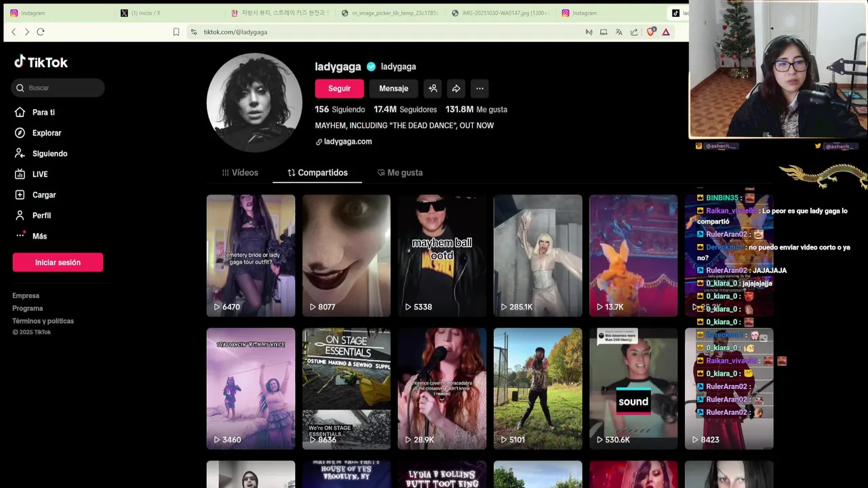
Task: Click the Para ti home icon
Action: 20,113
